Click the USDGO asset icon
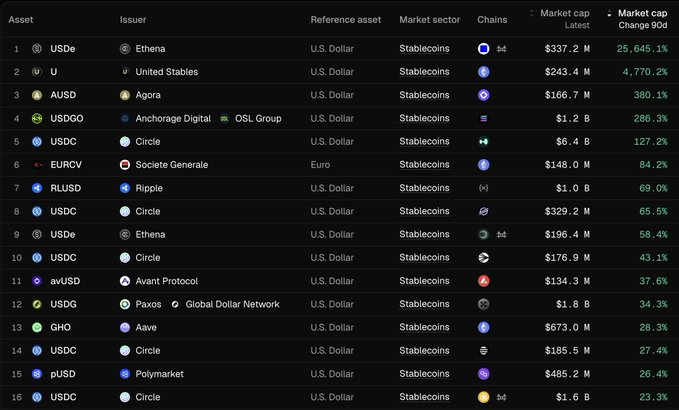This screenshot has height=410, width=679. tap(37, 118)
